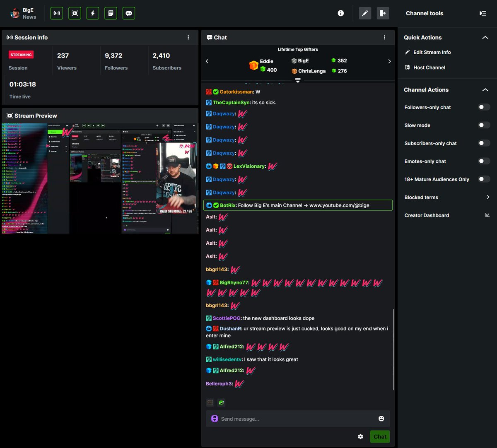Click the emoji picker in message field
This screenshot has width=497, height=448.
(381, 419)
